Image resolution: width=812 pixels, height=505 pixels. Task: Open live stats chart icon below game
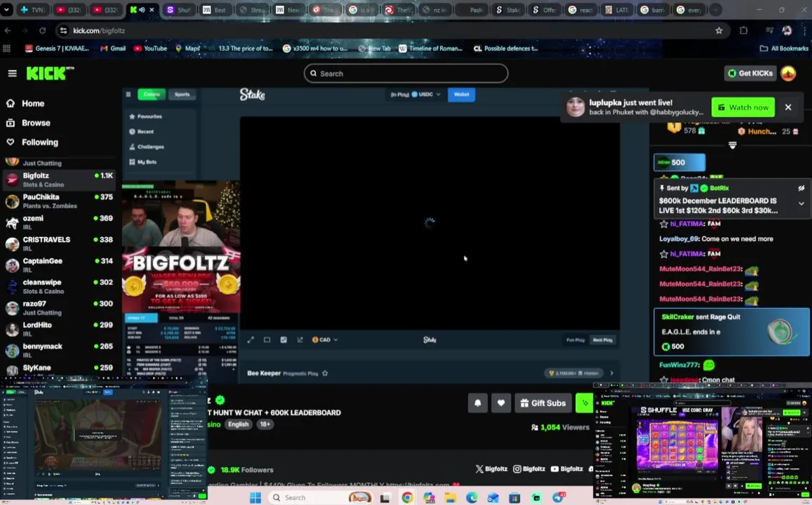pyautogui.click(x=284, y=340)
